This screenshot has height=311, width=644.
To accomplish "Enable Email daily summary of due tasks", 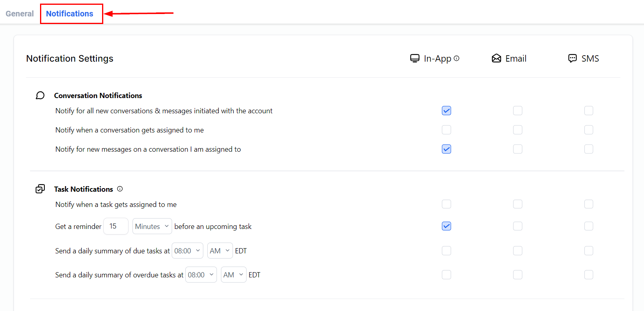I will (x=518, y=251).
